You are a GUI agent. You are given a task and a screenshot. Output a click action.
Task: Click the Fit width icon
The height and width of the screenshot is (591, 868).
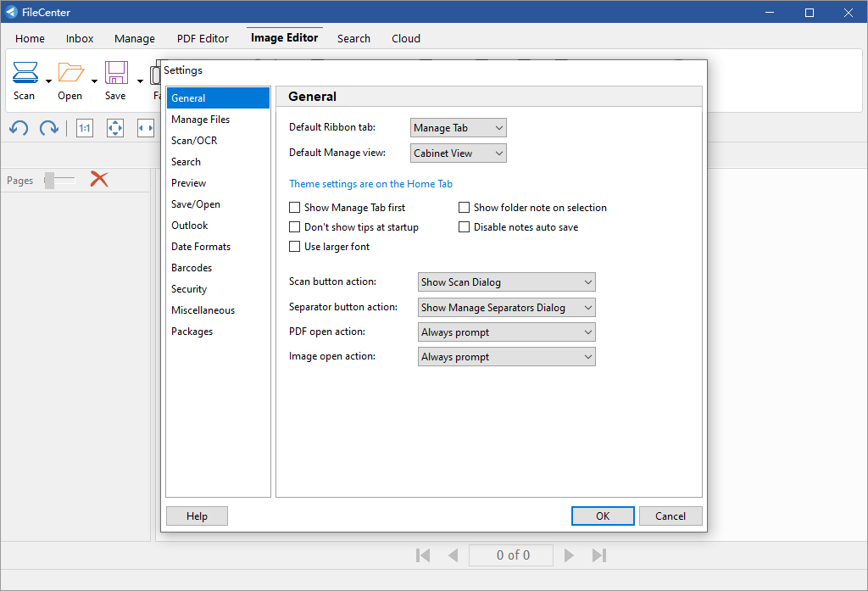pyautogui.click(x=146, y=129)
